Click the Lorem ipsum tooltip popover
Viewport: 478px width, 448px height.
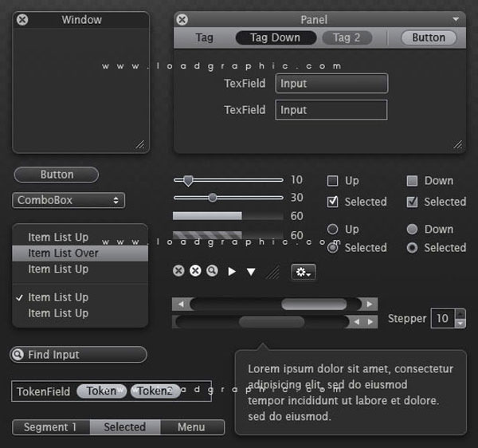(x=351, y=392)
